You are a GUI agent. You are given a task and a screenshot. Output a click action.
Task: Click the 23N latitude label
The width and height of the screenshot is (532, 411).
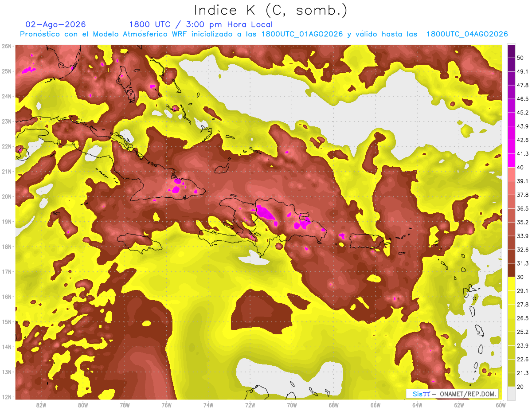click(x=6, y=121)
